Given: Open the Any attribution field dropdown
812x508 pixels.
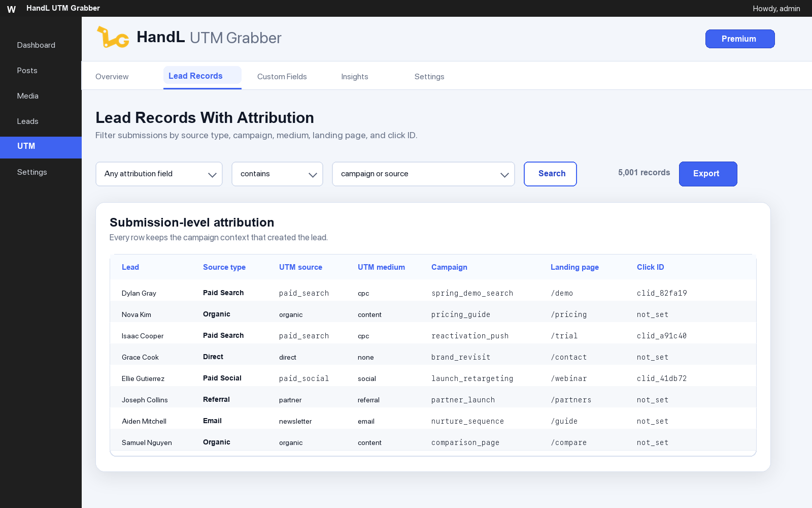Looking at the screenshot, I should (x=159, y=174).
